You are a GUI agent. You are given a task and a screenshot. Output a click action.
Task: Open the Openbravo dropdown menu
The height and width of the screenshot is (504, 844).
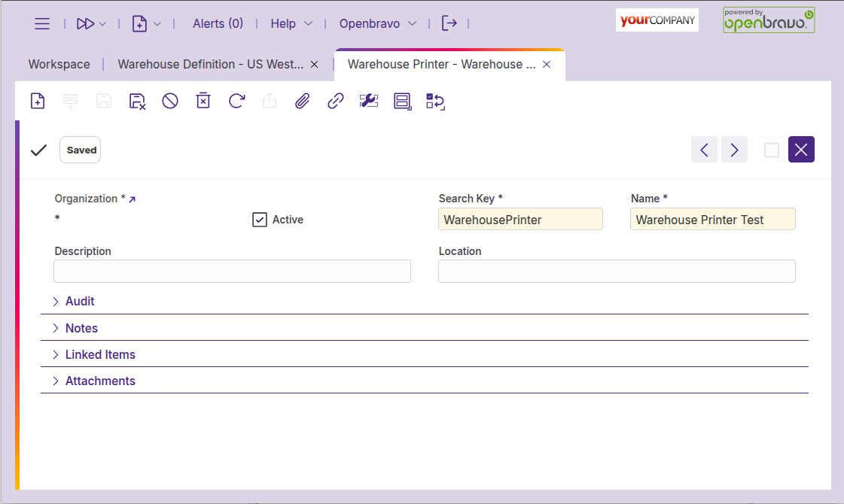(x=377, y=23)
